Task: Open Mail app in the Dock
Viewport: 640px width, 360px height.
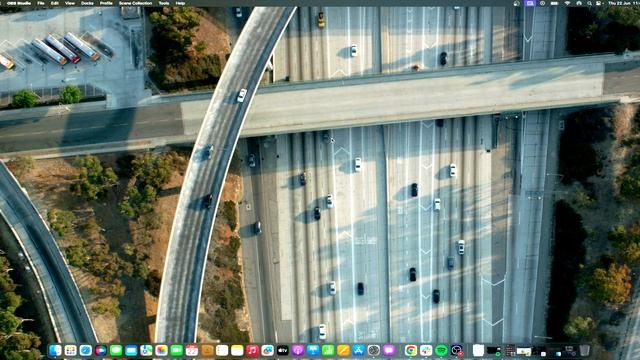Action: pos(131,350)
